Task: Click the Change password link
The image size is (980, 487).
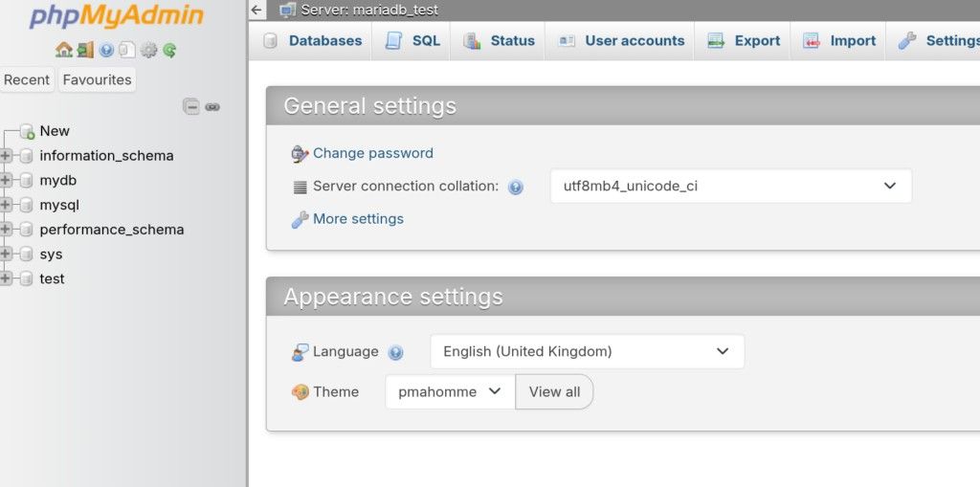Action: tap(372, 153)
